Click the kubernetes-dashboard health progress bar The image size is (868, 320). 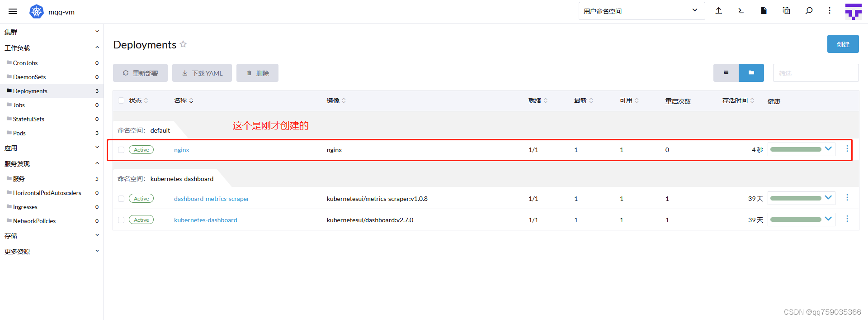pyautogui.click(x=796, y=220)
